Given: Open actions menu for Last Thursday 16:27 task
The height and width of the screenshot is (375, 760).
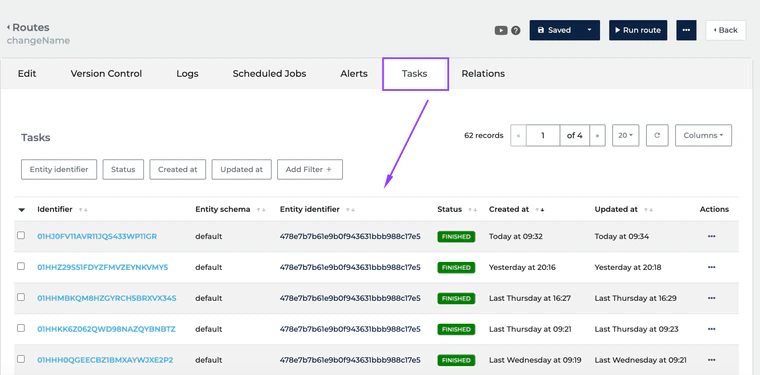Looking at the screenshot, I should point(712,298).
